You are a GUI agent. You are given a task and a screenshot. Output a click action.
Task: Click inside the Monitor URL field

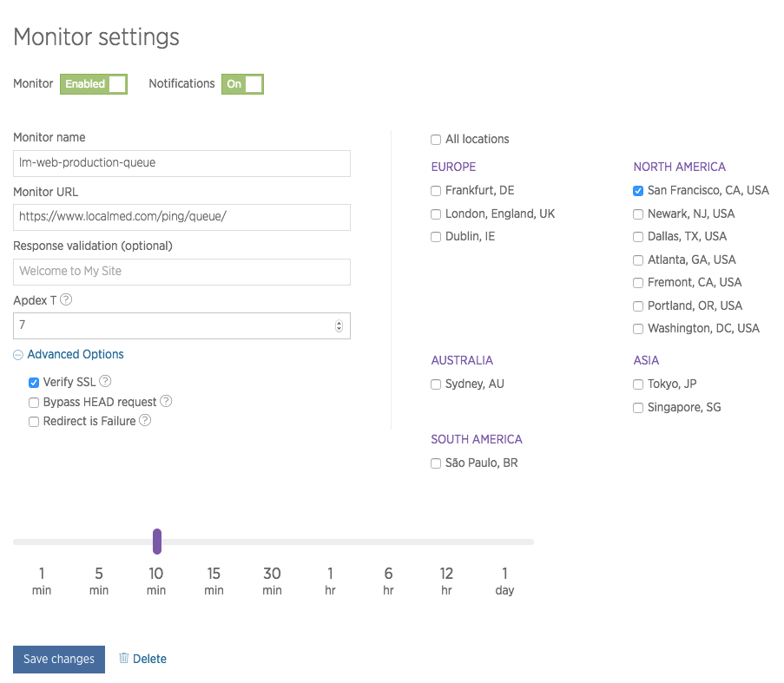pyautogui.click(x=181, y=217)
